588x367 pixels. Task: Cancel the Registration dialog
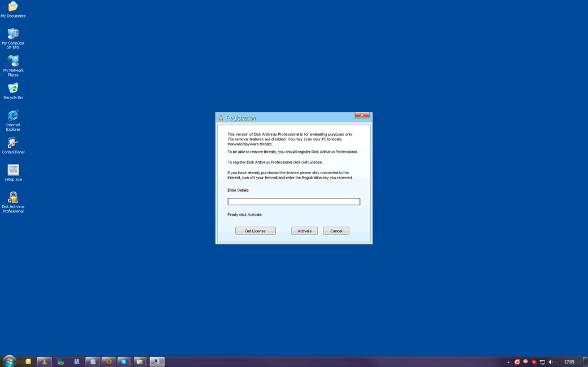336,231
